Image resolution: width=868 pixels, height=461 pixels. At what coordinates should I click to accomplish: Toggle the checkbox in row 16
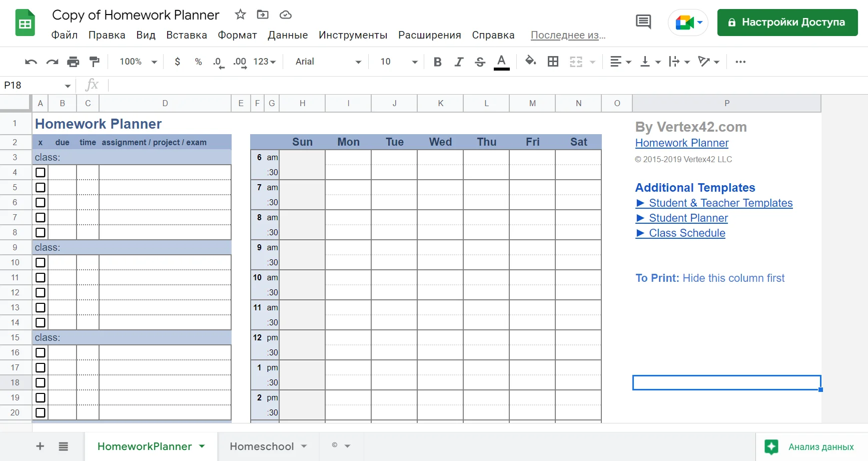point(41,353)
